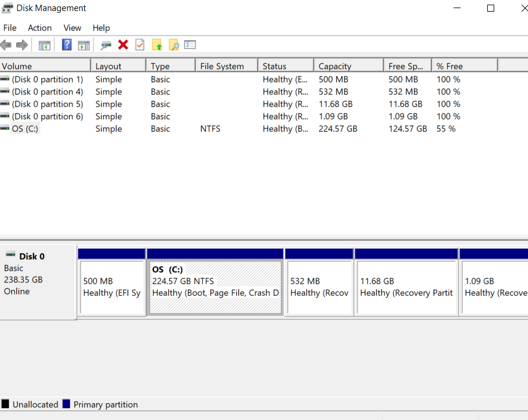Click the 224.57 GB capacity cell
528x420 pixels.
tap(338, 129)
